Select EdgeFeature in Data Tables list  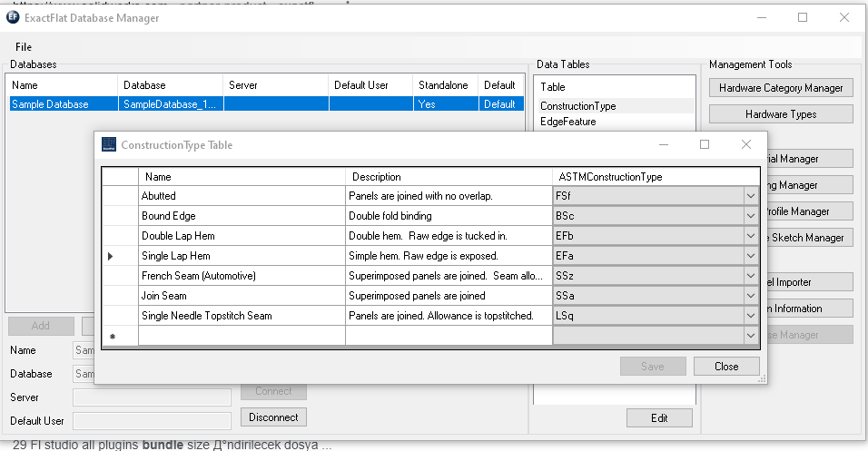pyautogui.click(x=567, y=122)
